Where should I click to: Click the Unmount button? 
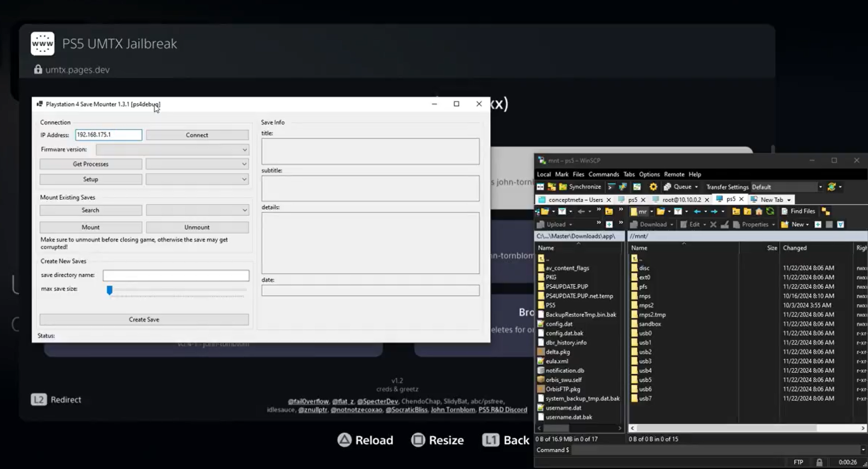(197, 227)
